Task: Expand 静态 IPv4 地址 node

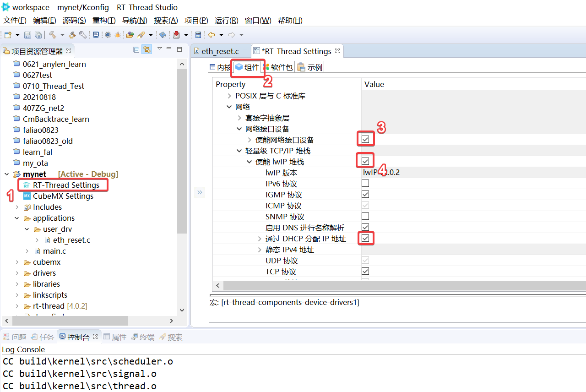Action: click(x=260, y=250)
